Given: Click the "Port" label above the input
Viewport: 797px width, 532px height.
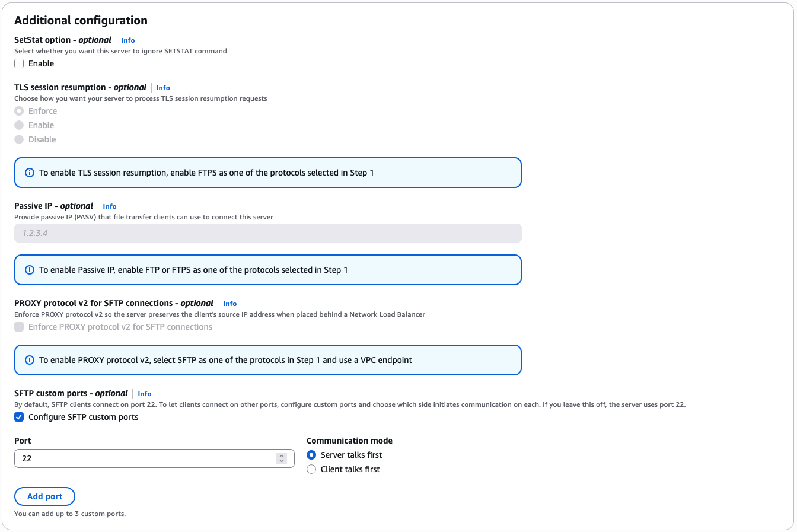Looking at the screenshot, I should (23, 441).
